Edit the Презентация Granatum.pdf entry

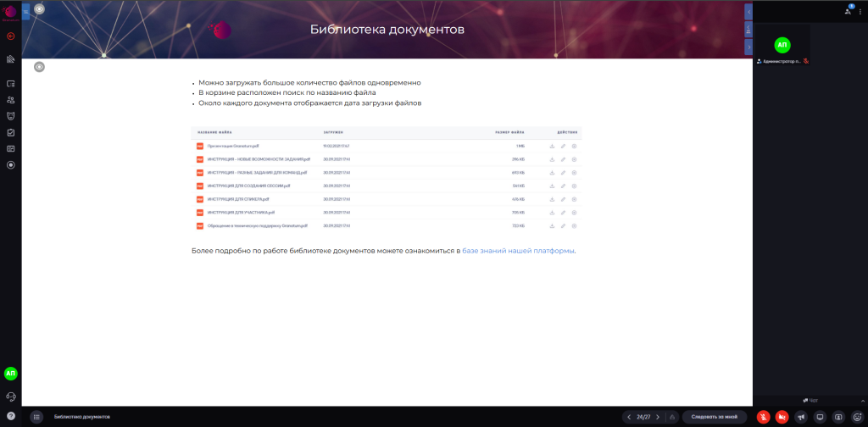(563, 146)
